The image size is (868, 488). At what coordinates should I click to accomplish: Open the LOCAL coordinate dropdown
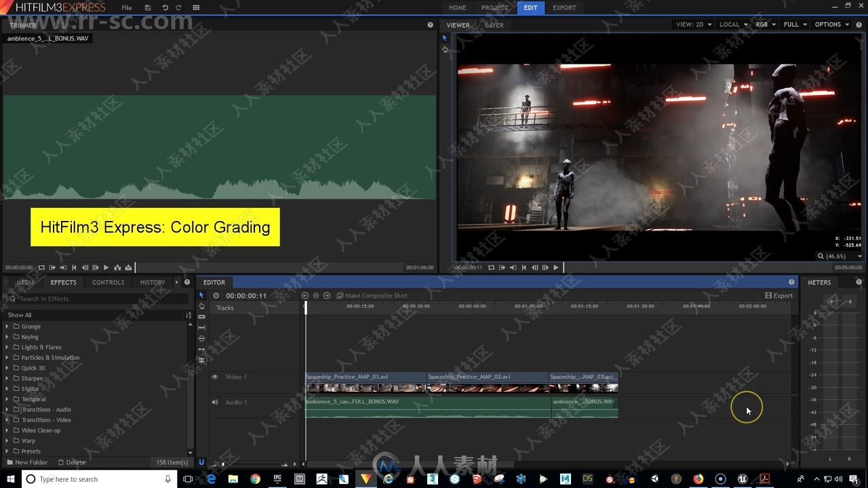point(733,24)
